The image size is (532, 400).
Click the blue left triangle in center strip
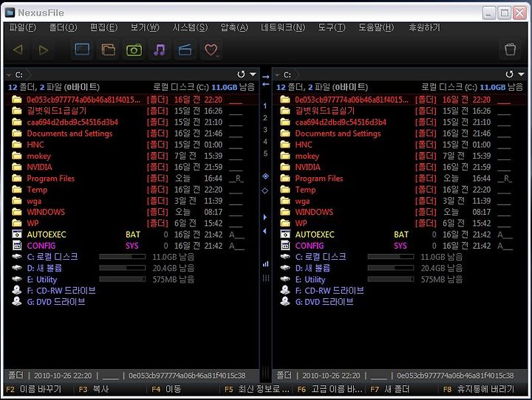265,231
